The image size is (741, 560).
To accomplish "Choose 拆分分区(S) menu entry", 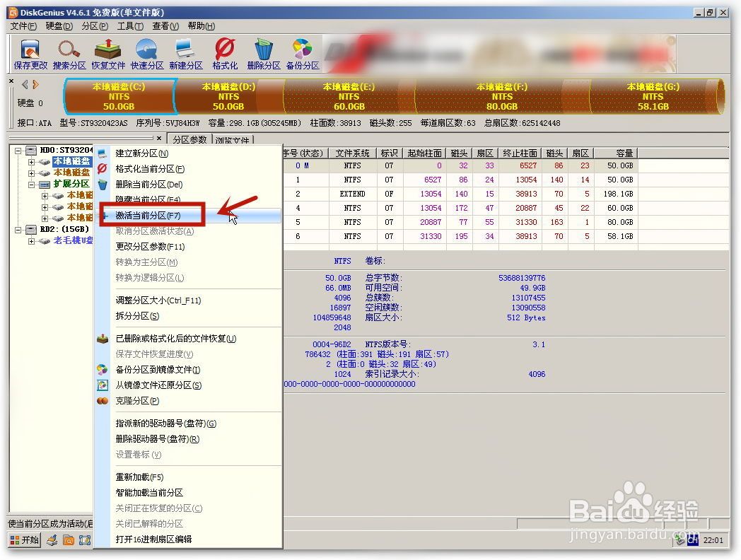I will 189,315.
